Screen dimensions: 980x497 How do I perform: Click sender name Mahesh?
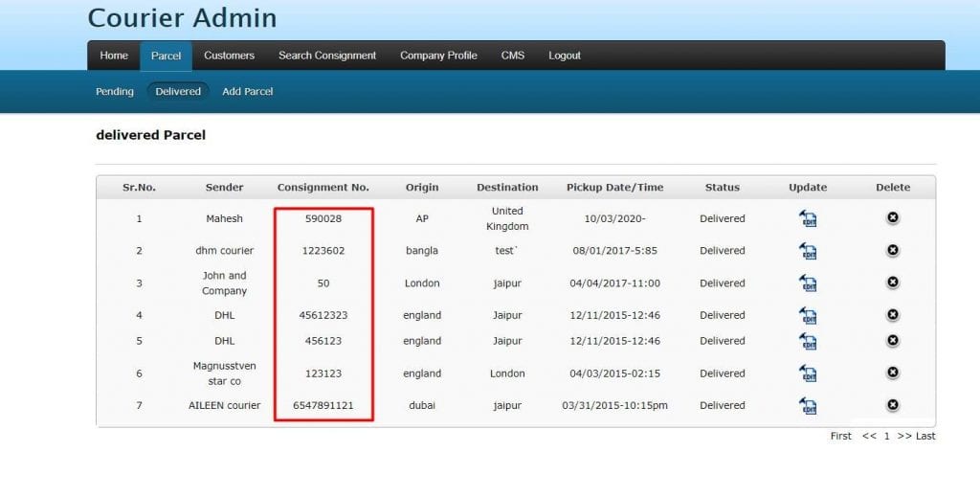(x=224, y=218)
